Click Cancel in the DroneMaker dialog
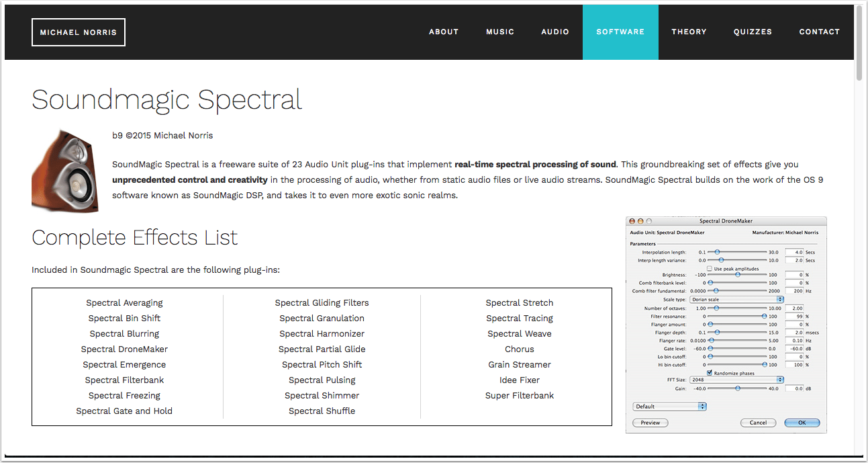This screenshot has width=868, height=463. (758, 423)
